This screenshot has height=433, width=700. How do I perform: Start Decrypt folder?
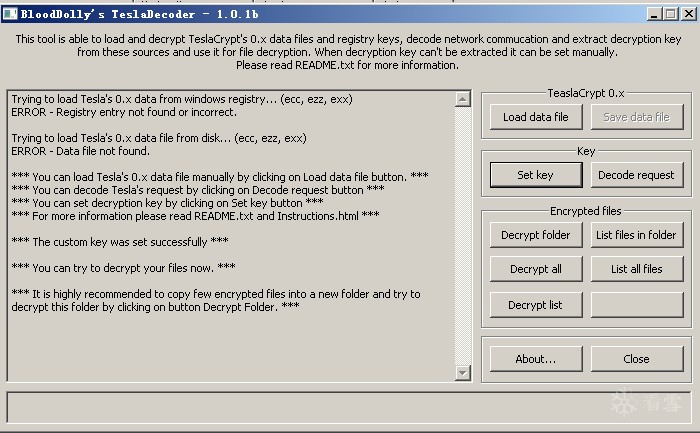536,235
